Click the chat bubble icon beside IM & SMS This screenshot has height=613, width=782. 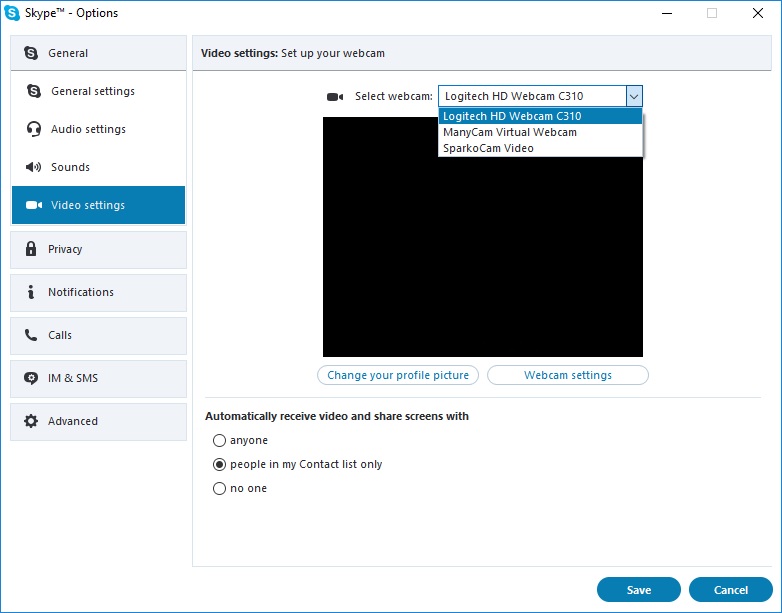click(31, 378)
